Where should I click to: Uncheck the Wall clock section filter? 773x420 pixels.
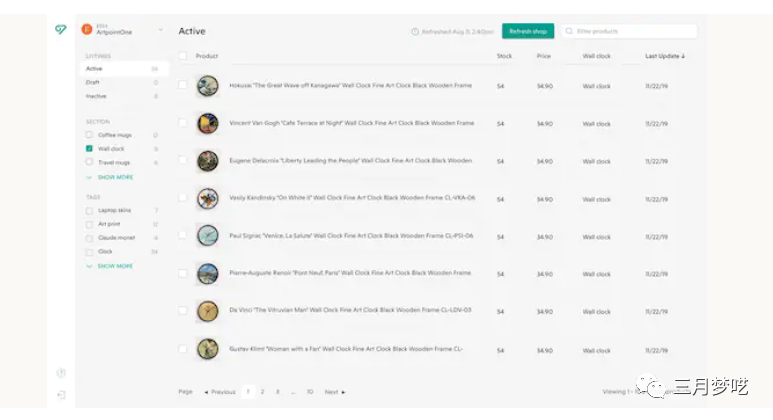click(90, 148)
